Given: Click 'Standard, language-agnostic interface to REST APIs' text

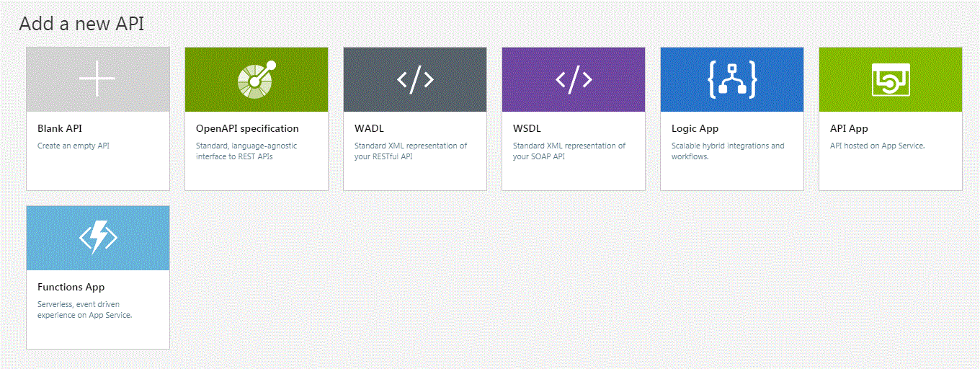Looking at the screenshot, I should point(246,151).
